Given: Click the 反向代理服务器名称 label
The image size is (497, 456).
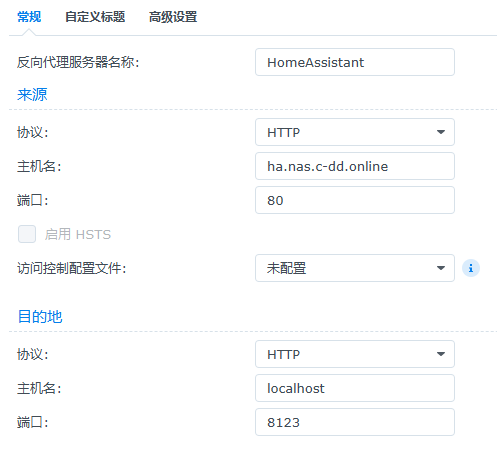Looking at the screenshot, I should (x=78, y=62).
